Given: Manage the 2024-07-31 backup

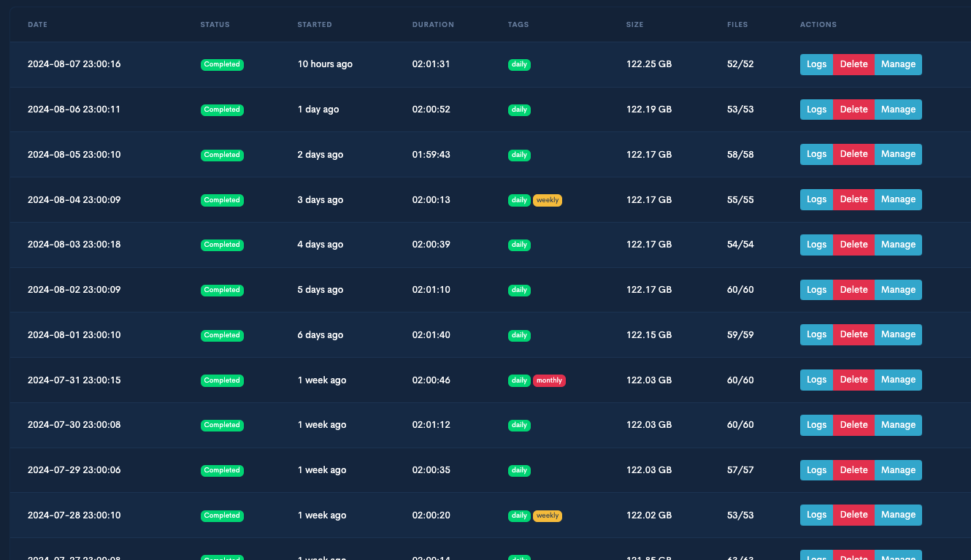Looking at the screenshot, I should tap(898, 380).
